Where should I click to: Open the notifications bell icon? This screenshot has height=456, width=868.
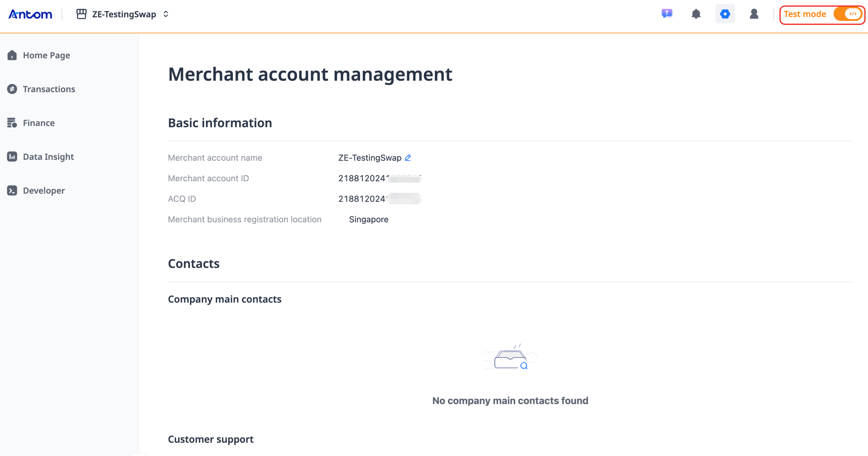pyautogui.click(x=696, y=14)
